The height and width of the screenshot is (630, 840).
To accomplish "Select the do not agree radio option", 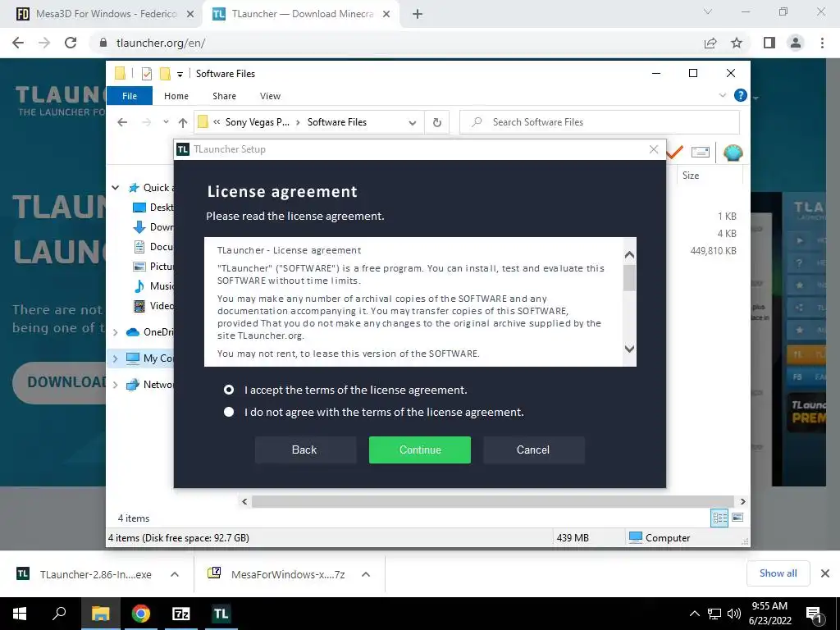I will tap(229, 412).
